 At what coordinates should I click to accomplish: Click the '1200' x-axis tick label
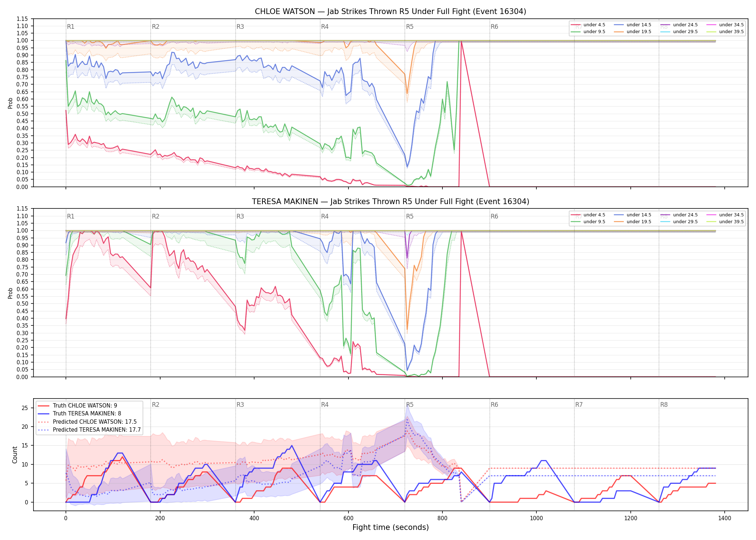[x=631, y=518]
